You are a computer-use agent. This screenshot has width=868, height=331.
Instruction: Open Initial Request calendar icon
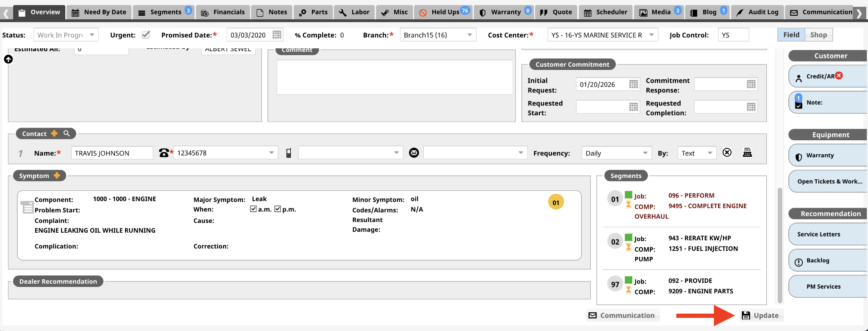click(x=634, y=84)
